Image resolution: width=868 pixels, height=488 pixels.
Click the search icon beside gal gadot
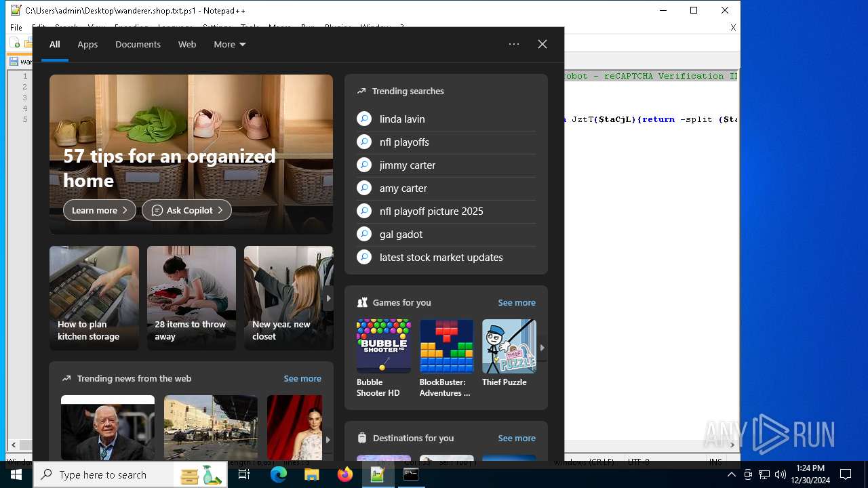(x=364, y=234)
